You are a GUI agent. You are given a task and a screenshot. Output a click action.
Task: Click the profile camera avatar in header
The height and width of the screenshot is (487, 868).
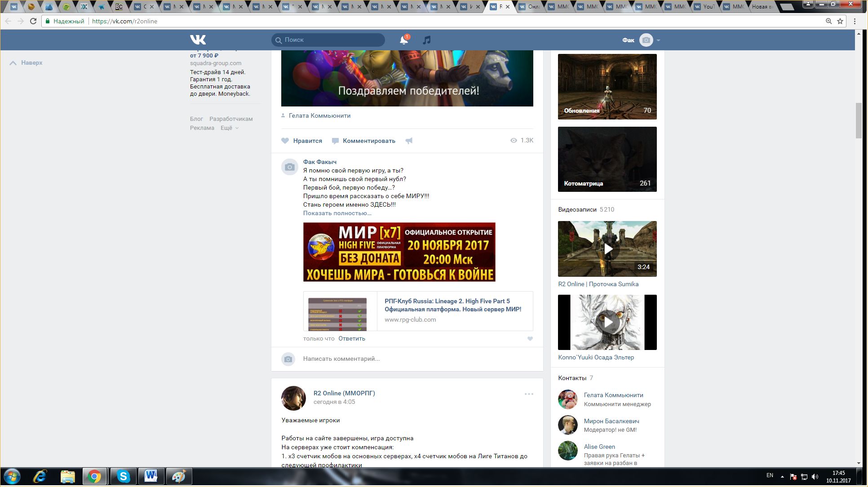point(646,40)
